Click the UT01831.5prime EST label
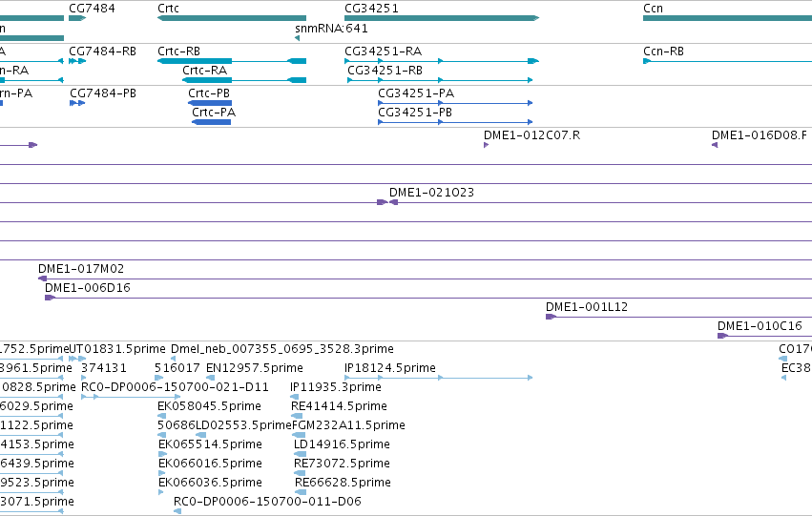Image resolution: width=812 pixels, height=516 pixels. (x=117, y=349)
